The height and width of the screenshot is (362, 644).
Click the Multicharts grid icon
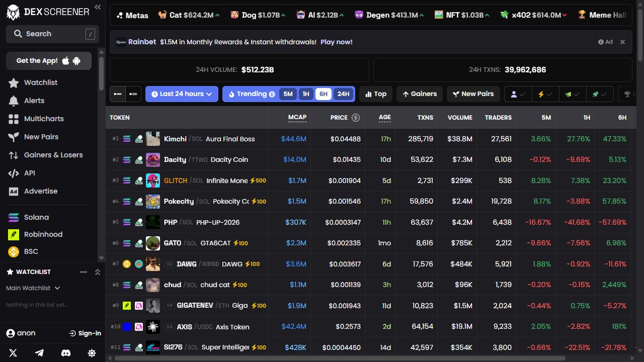tap(14, 119)
